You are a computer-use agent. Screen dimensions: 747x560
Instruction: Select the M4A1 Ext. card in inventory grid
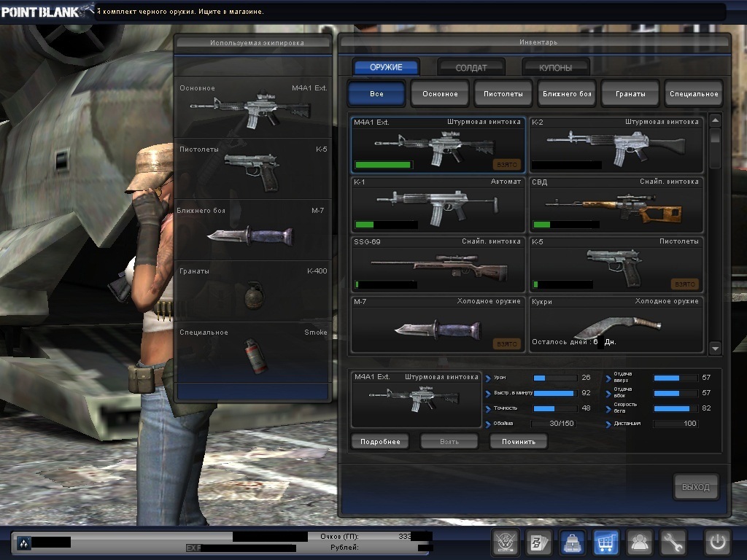(x=438, y=145)
